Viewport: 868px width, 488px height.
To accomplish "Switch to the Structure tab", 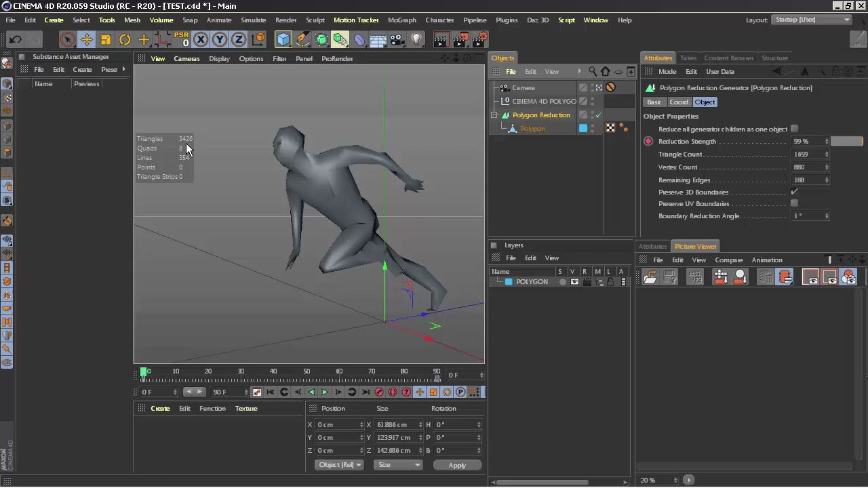I will click(774, 58).
